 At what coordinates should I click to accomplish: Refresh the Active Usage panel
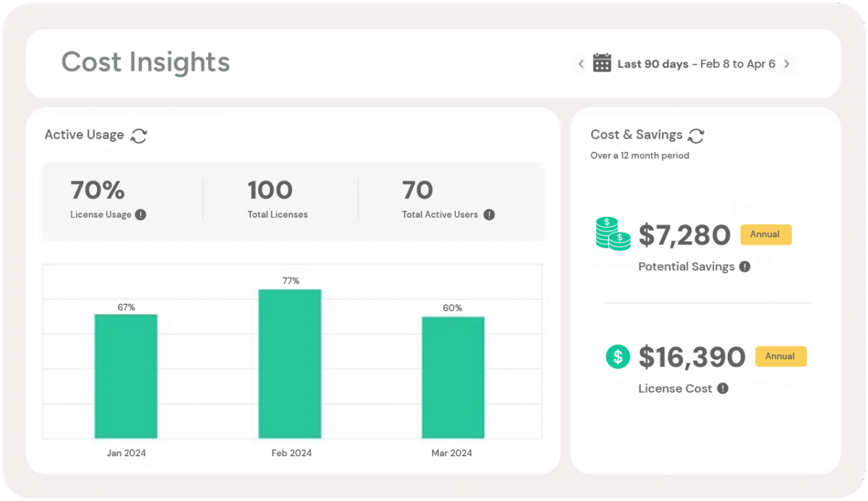pos(139,135)
